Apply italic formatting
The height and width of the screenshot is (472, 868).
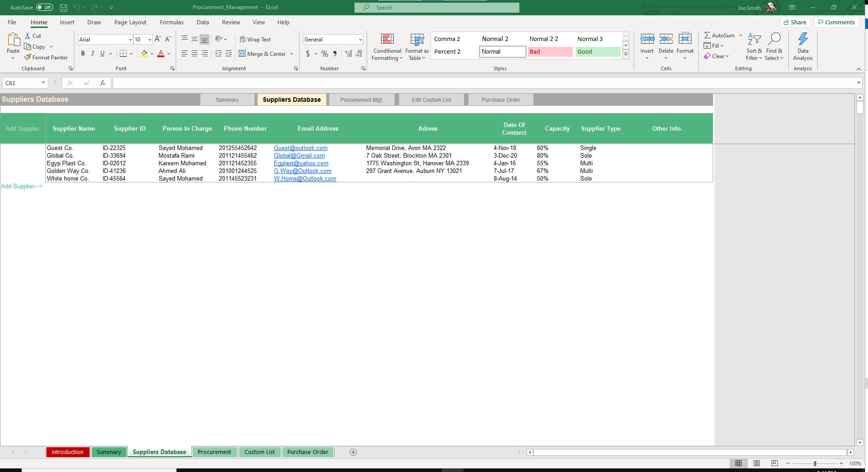click(x=93, y=54)
